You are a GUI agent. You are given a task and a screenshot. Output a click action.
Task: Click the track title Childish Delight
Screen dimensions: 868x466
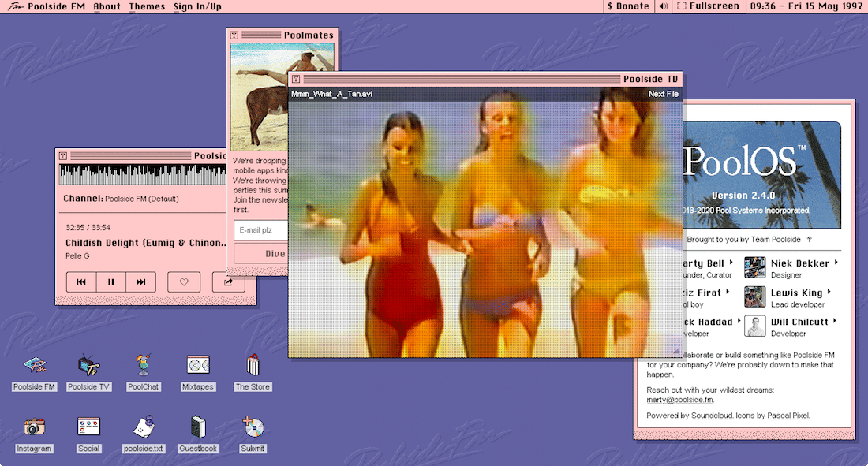tap(146, 243)
